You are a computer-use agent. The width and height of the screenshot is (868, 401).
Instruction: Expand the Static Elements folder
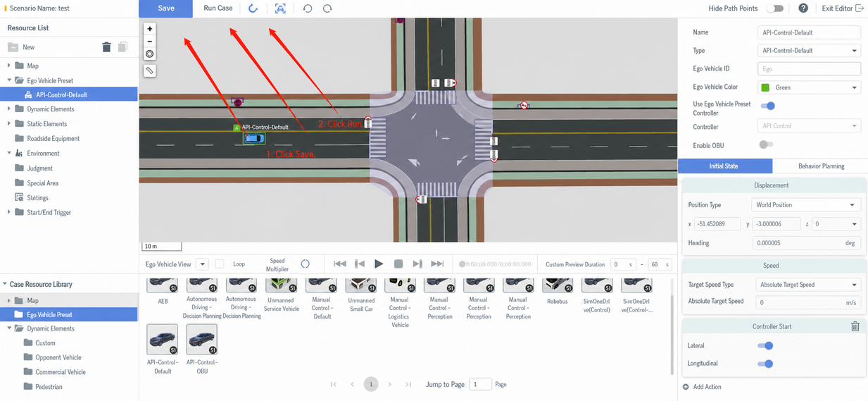[x=9, y=124]
